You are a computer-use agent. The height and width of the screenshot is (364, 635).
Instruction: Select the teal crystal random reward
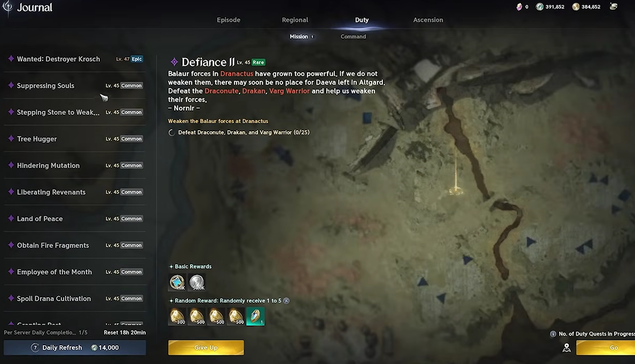[x=255, y=316]
